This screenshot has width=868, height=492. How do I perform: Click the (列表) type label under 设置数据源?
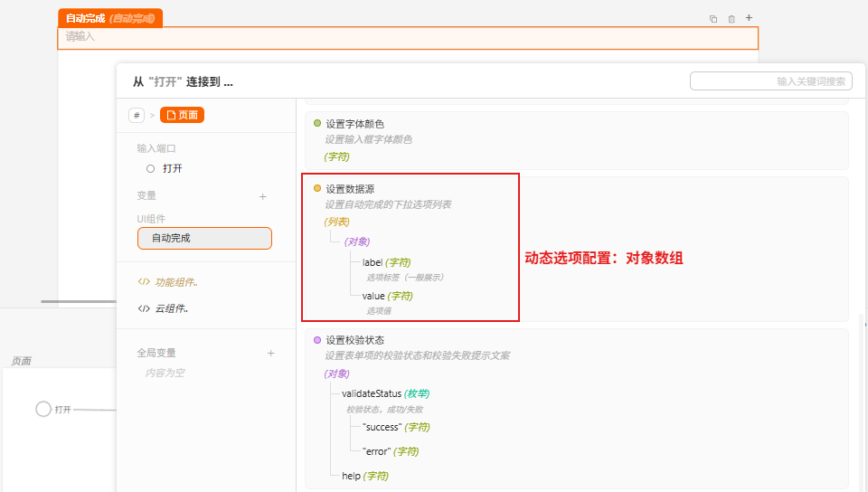(337, 222)
